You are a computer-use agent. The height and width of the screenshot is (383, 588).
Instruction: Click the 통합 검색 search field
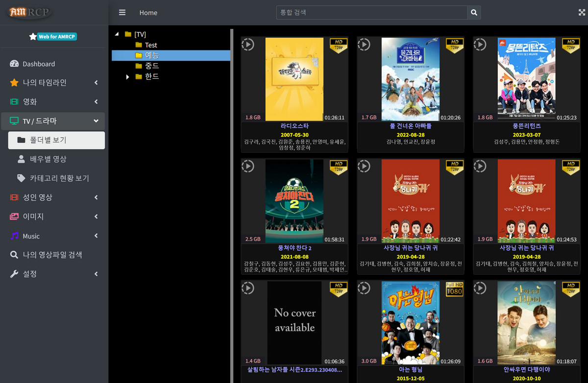[x=371, y=13]
